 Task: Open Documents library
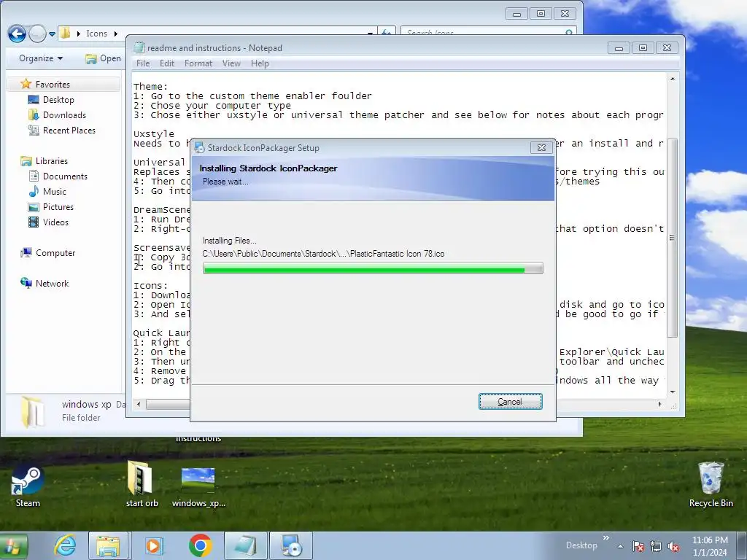[x=65, y=176]
